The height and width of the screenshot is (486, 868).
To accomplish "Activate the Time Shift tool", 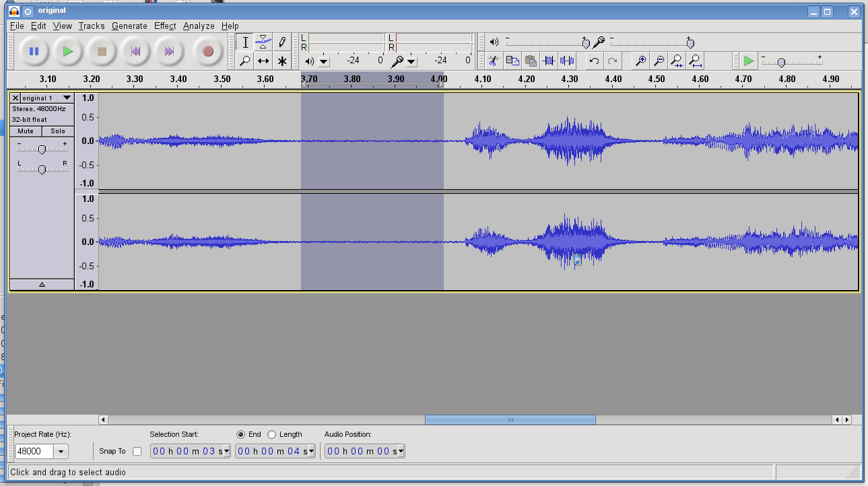I will [263, 61].
